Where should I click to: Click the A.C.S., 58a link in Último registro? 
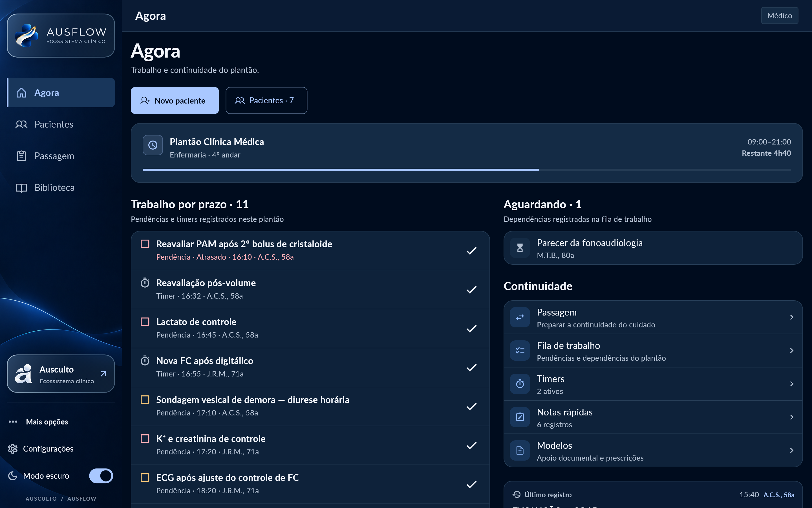(x=779, y=495)
